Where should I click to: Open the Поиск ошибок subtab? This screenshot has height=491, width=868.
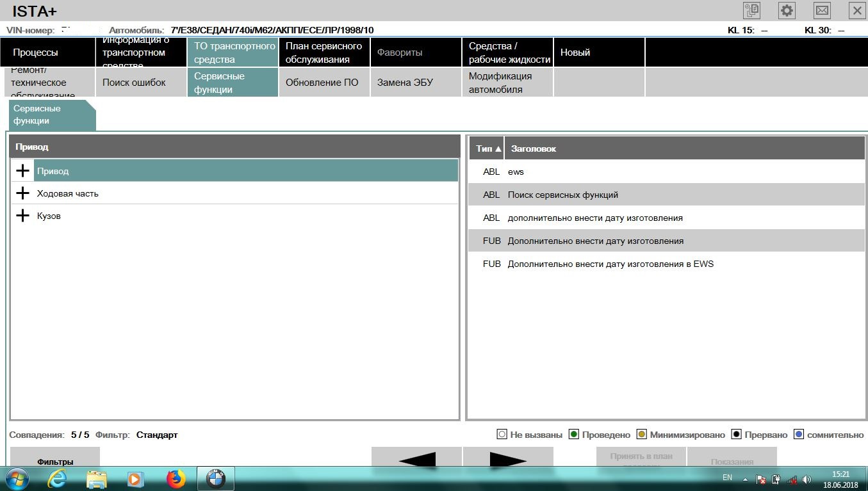pyautogui.click(x=142, y=83)
